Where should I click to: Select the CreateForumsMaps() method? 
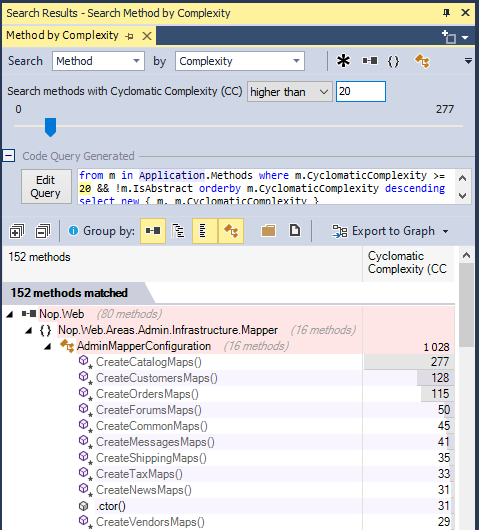pos(149,410)
